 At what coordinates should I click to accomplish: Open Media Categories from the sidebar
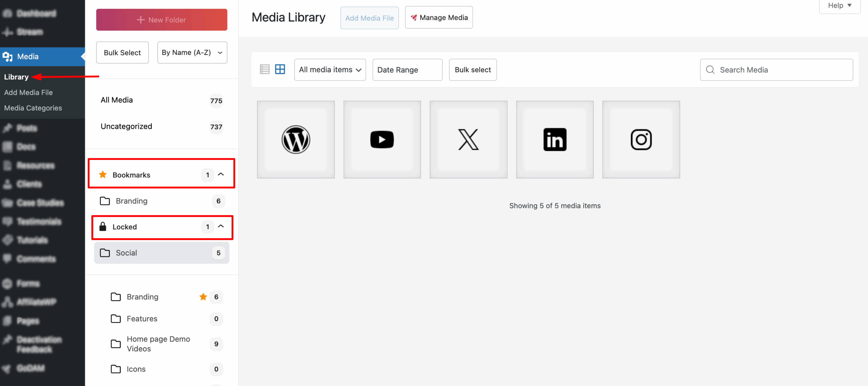point(33,108)
